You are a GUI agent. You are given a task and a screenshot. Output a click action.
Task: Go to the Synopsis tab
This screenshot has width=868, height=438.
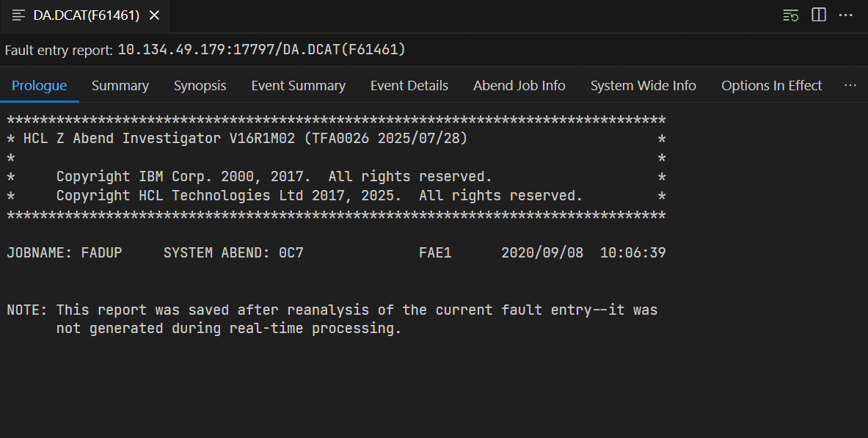[x=200, y=86]
